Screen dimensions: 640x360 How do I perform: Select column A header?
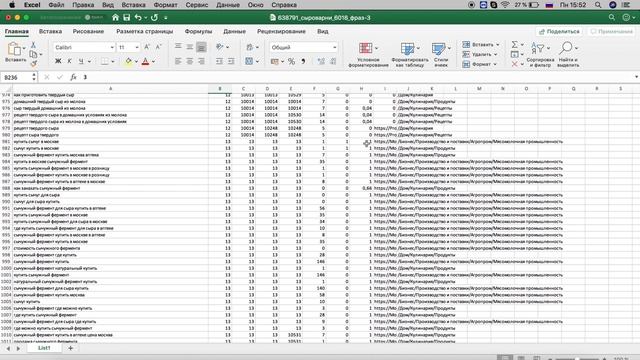110,89
